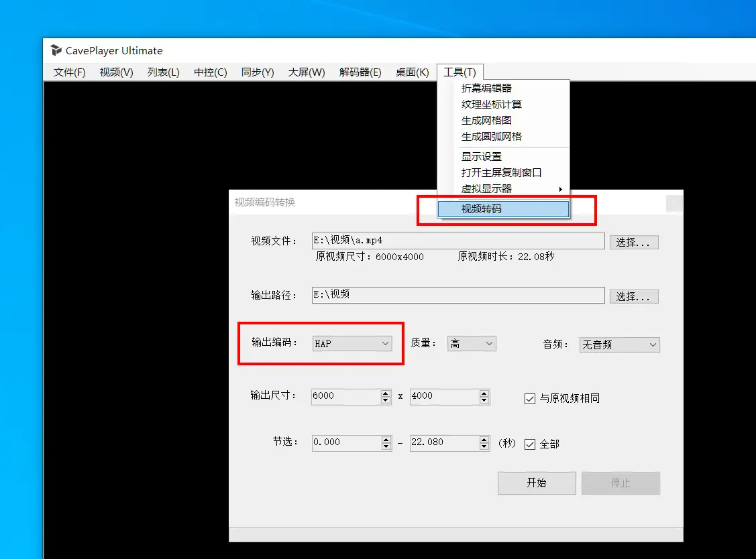This screenshot has height=559, width=756.
Task: Click 选择... button beside 输出路径
Action: coord(633,296)
